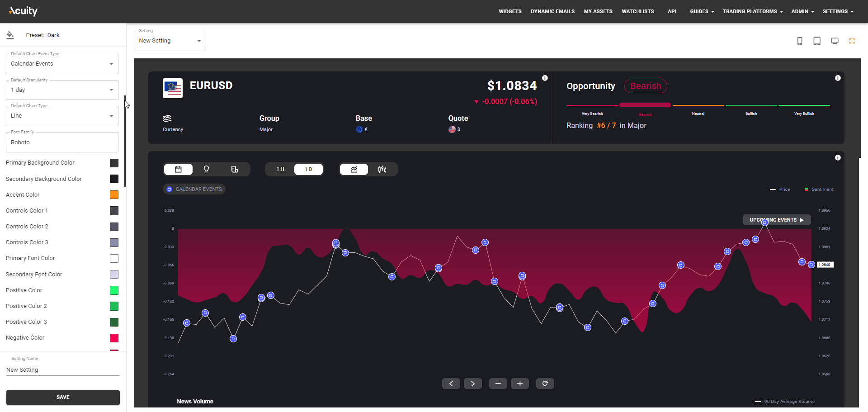Viewport: 868px width, 412px height.
Task: Click the SAVE button
Action: pos(63,397)
